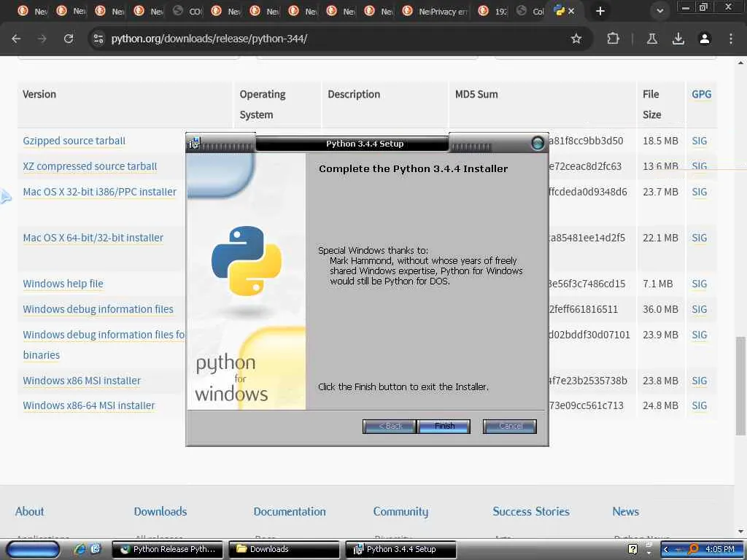Go back to the previous page
This screenshot has height=560, width=747.
pyautogui.click(x=16, y=39)
